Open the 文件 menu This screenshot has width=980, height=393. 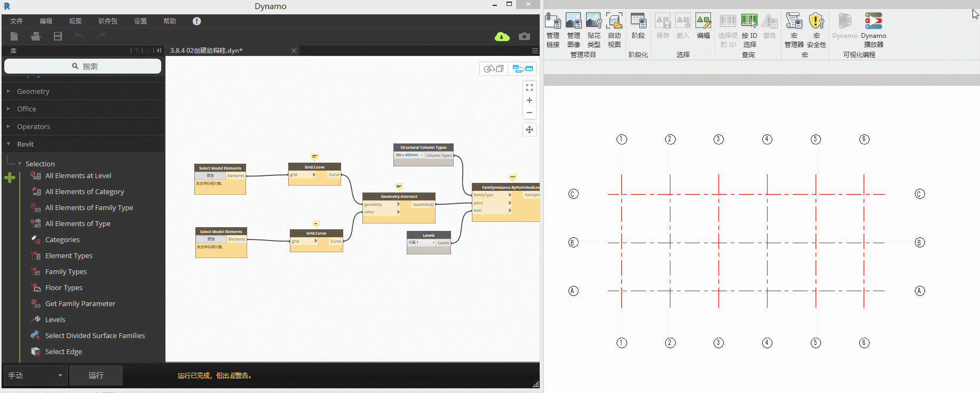[17, 21]
